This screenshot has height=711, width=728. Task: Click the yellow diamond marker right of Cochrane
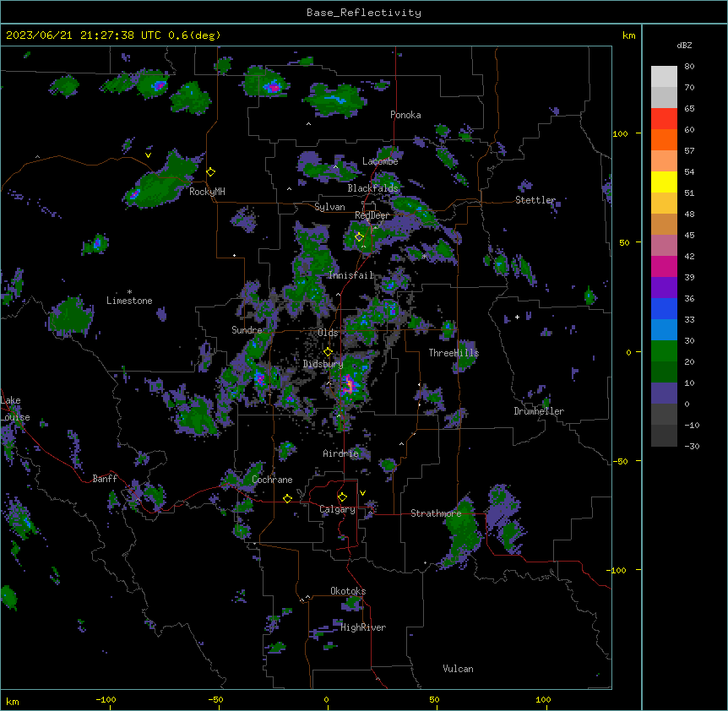(287, 498)
